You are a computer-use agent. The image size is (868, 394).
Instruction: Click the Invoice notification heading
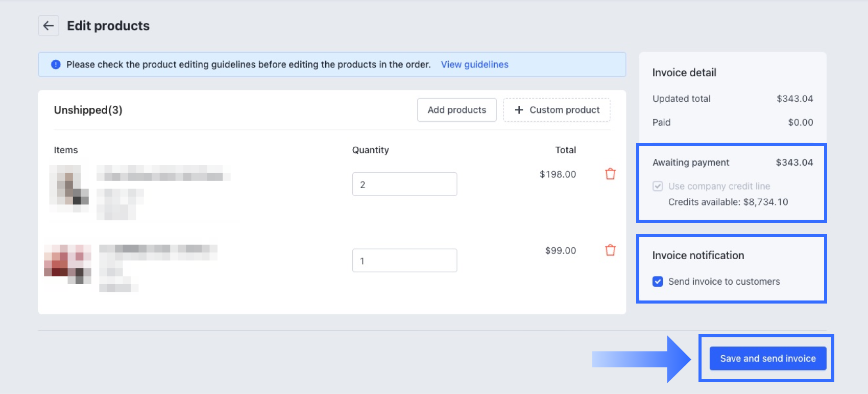[x=698, y=256]
